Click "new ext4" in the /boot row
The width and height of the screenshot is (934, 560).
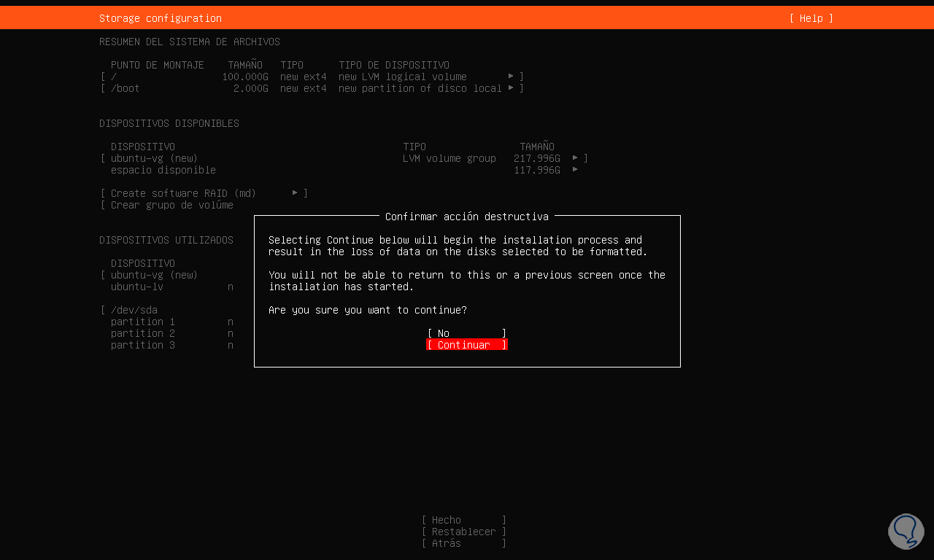point(304,88)
